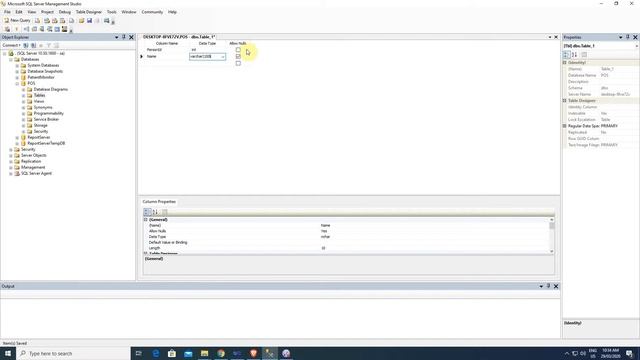This screenshot has width=640, height=360.
Task: Click the Lock Escalation property in Properties panel
Action: click(600, 120)
